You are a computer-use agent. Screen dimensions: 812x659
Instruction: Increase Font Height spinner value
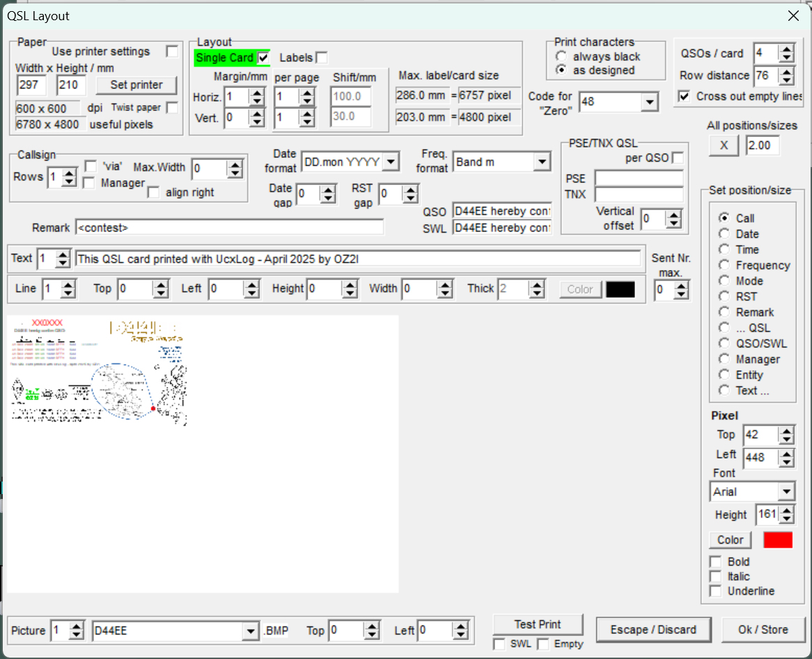[x=786, y=511]
